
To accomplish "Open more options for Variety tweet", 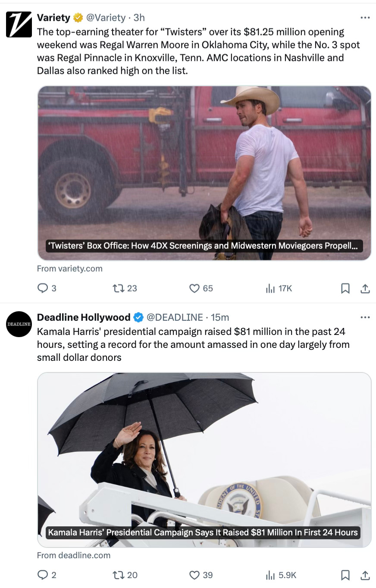I will tap(365, 18).
